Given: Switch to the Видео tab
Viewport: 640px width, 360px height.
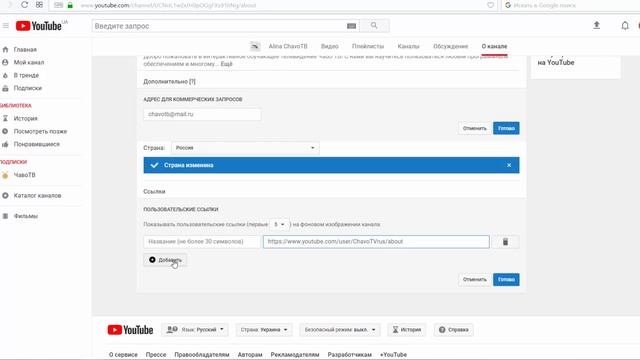Looking at the screenshot, I should click(330, 46).
